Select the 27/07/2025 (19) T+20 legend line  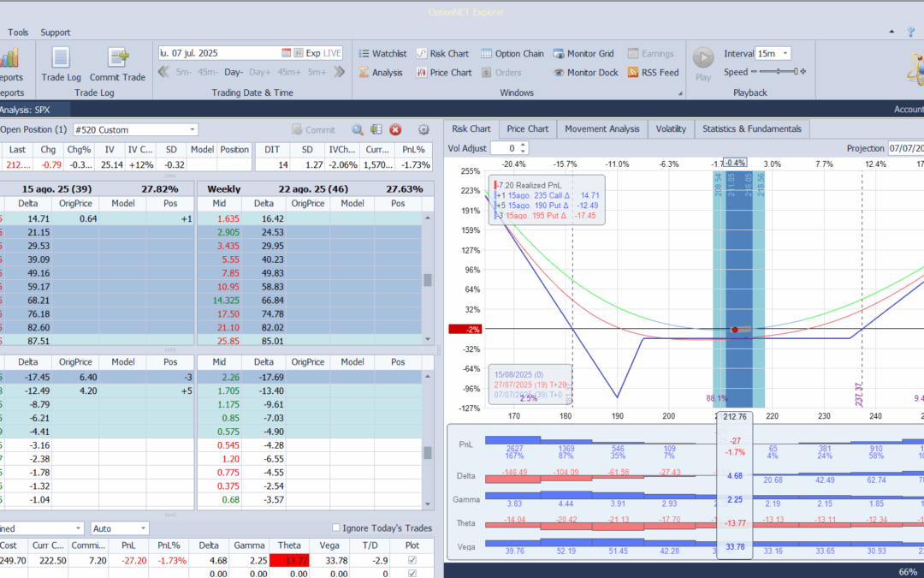tap(530, 384)
